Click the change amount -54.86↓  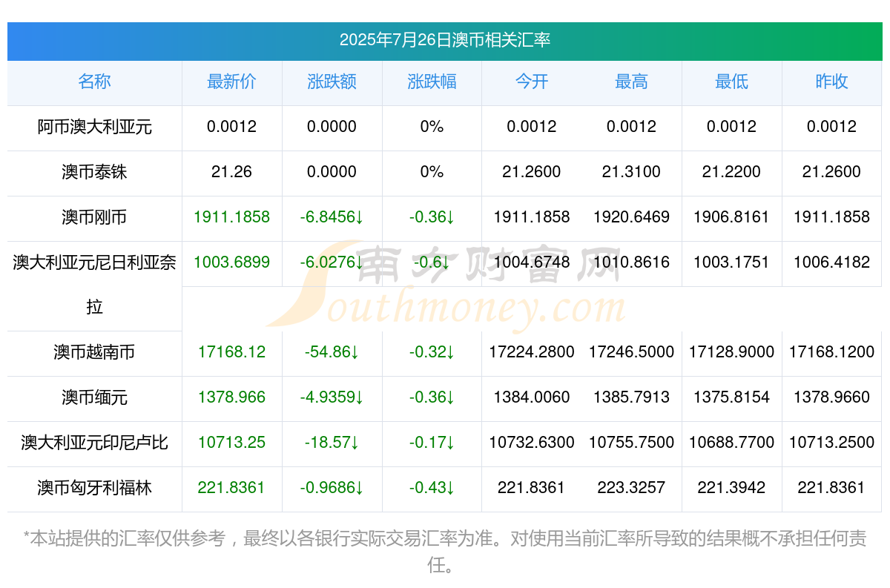coord(332,352)
